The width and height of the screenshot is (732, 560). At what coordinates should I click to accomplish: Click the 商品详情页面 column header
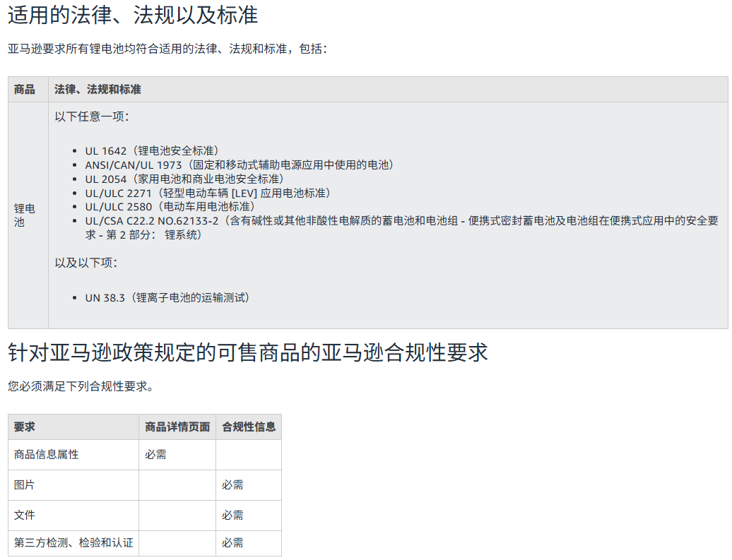pyautogui.click(x=177, y=427)
